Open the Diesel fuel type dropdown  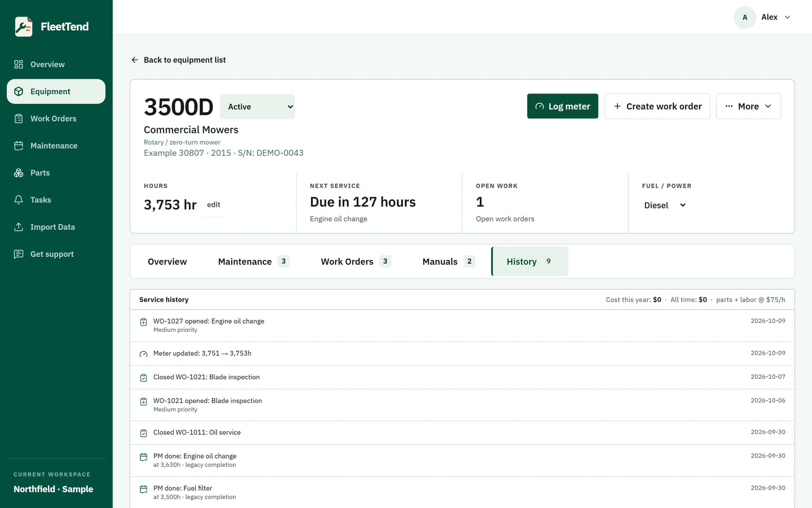664,205
